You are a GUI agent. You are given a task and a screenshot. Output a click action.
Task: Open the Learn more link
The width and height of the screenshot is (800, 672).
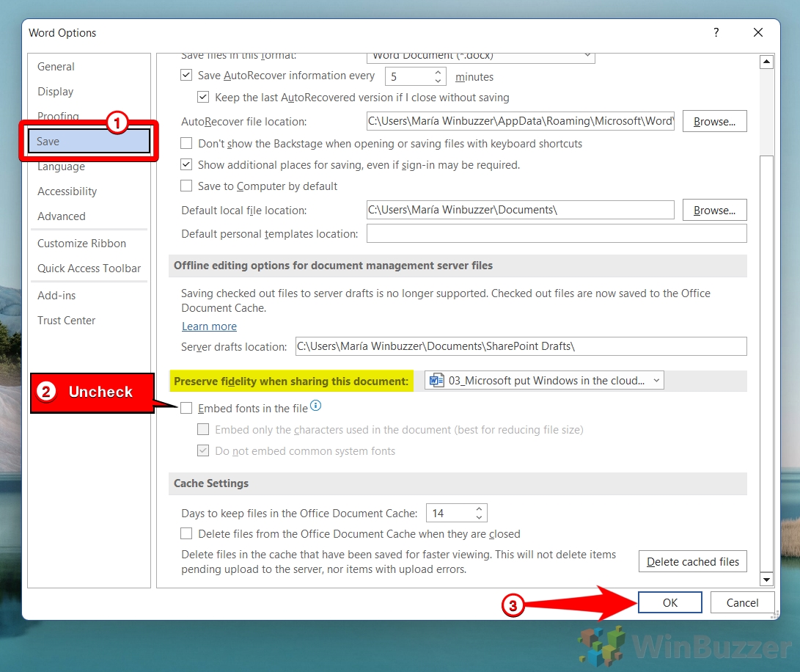pyautogui.click(x=209, y=326)
